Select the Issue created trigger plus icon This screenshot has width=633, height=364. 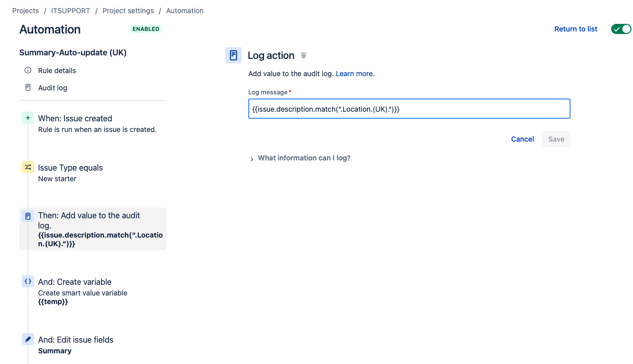tap(28, 118)
